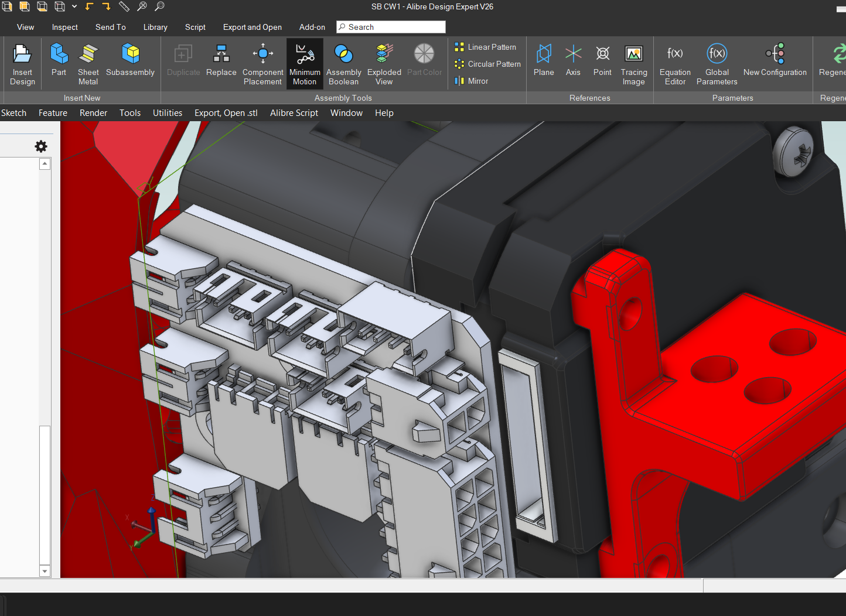Viewport: 846px width, 616px height.
Task: Insert a Tracing Image
Action: point(634,64)
